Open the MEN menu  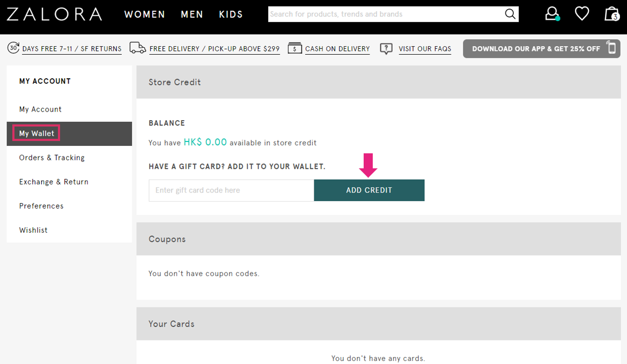pyautogui.click(x=192, y=14)
